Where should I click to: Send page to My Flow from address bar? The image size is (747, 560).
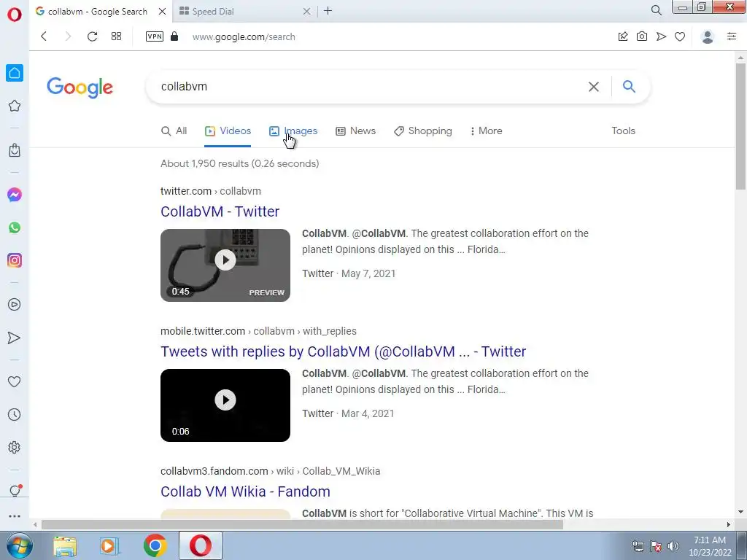point(661,36)
